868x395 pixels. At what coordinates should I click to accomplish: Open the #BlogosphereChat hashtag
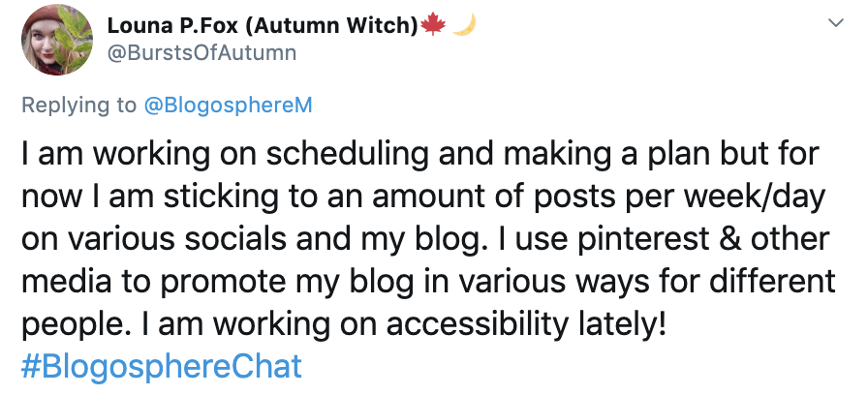(x=162, y=367)
